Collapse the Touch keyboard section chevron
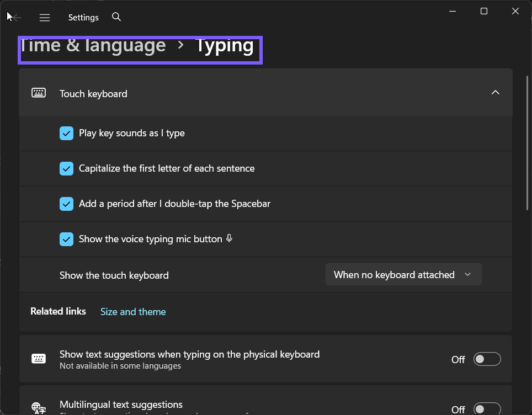Screen dimensions: 532x415 [496, 92]
